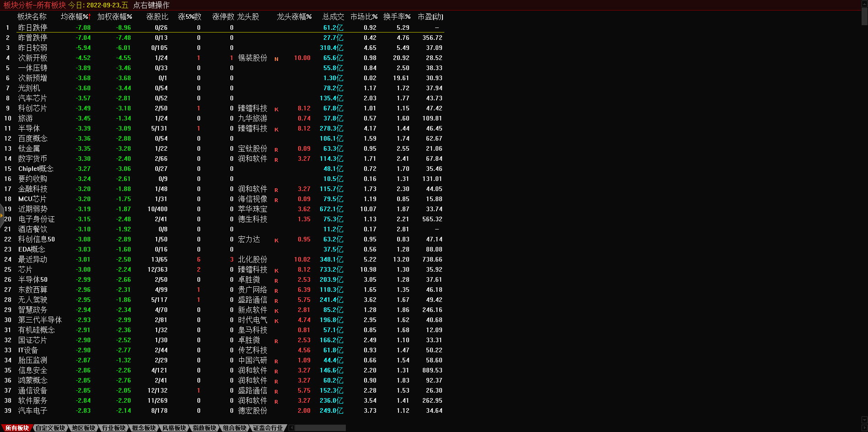This screenshot has width=868, height=432.
Task: Open the 概念板块 tab
Action: [x=144, y=428]
